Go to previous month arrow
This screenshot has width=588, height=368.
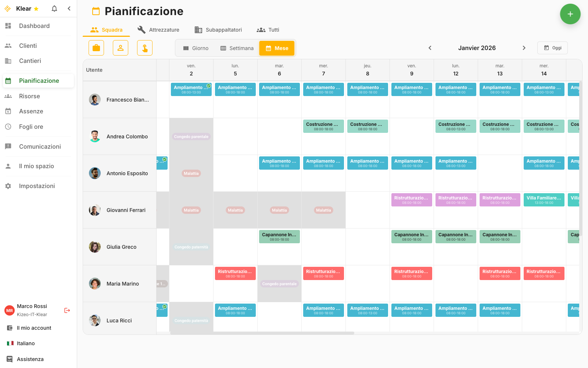pos(430,48)
